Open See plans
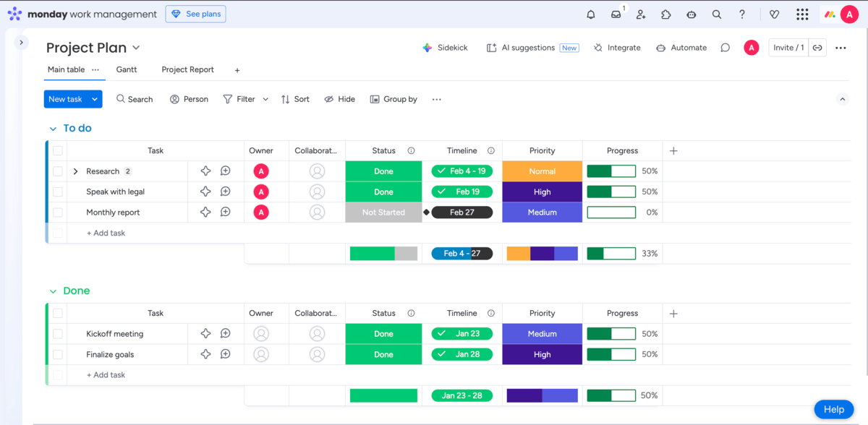This screenshot has height=425, width=868. pyautogui.click(x=195, y=14)
